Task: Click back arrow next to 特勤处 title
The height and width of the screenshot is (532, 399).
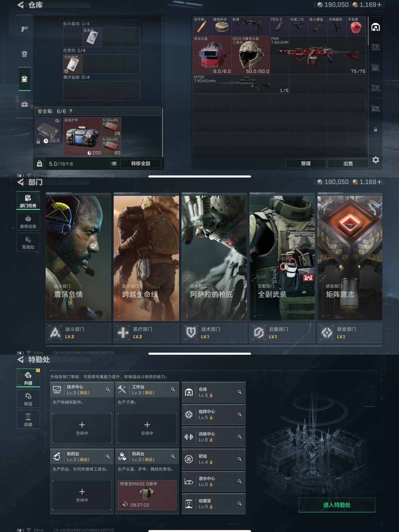Action: click(21, 359)
